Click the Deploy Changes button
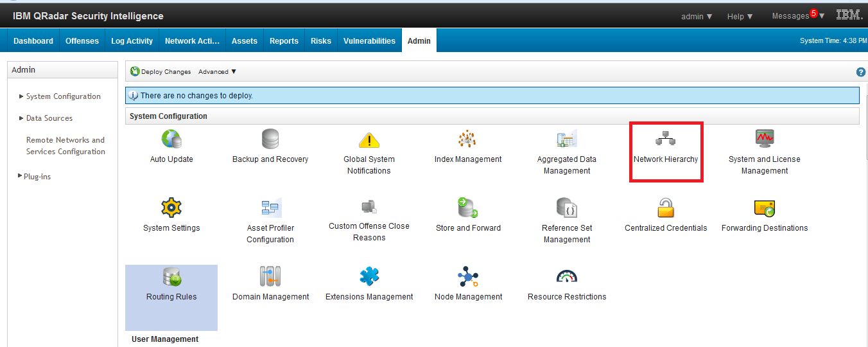This screenshot has width=868, height=347. coord(161,72)
